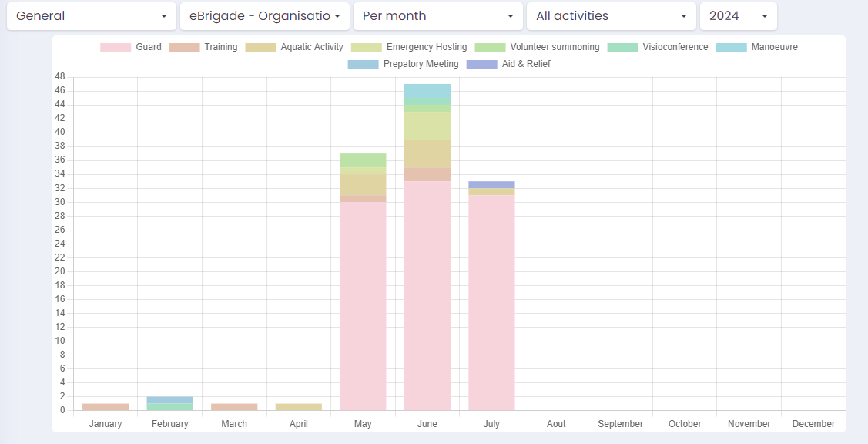The height and width of the screenshot is (444, 868).
Task: Click June's Training bar segment
Action: coord(427,174)
